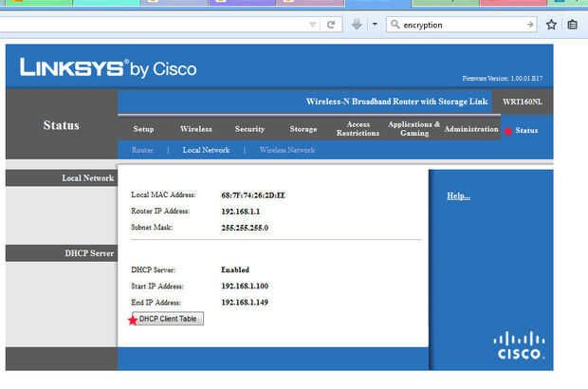The height and width of the screenshot is (389, 588).
Task: Click the Start IP value 192.168.1.100
Action: [x=245, y=286]
